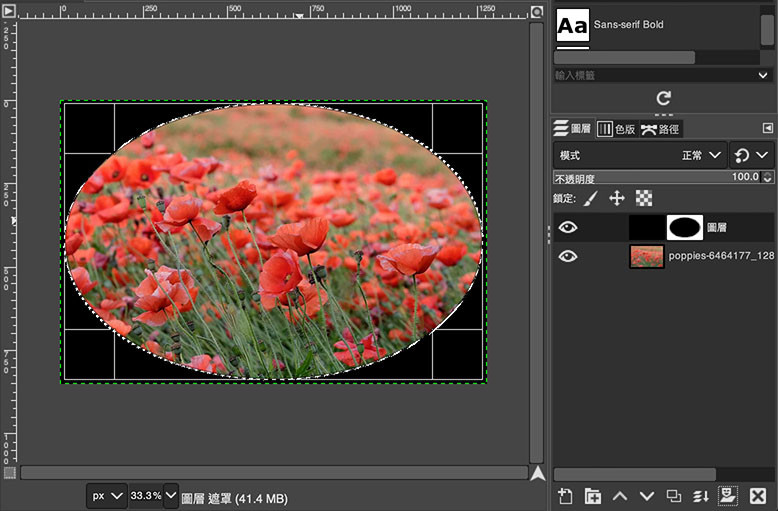Delete the selected layer
This screenshot has width=778, height=511.
[x=758, y=496]
